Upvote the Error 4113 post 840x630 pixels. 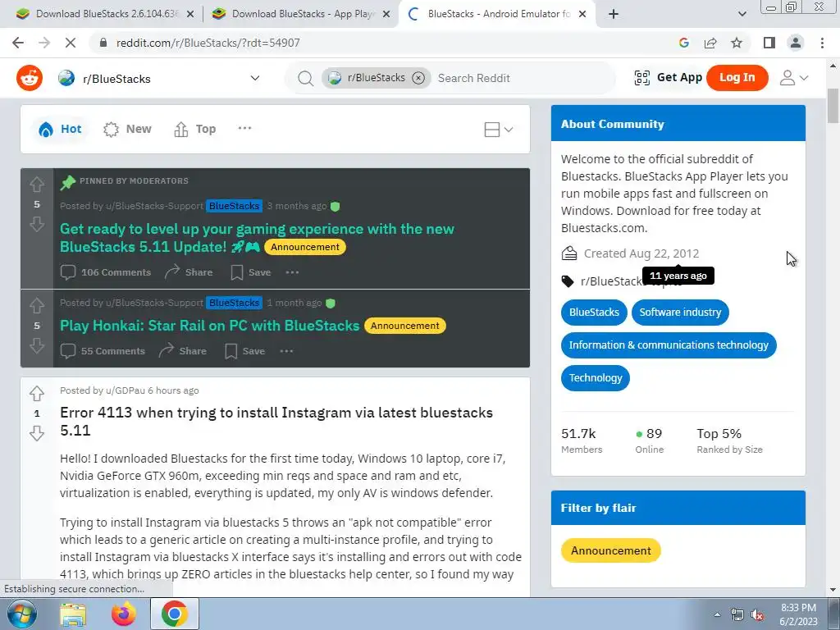coord(37,394)
